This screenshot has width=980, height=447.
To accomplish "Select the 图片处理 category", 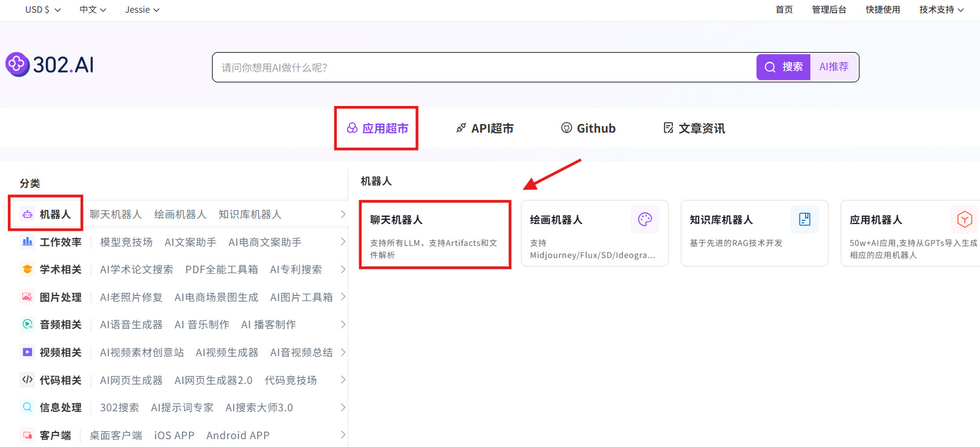I will tap(61, 297).
